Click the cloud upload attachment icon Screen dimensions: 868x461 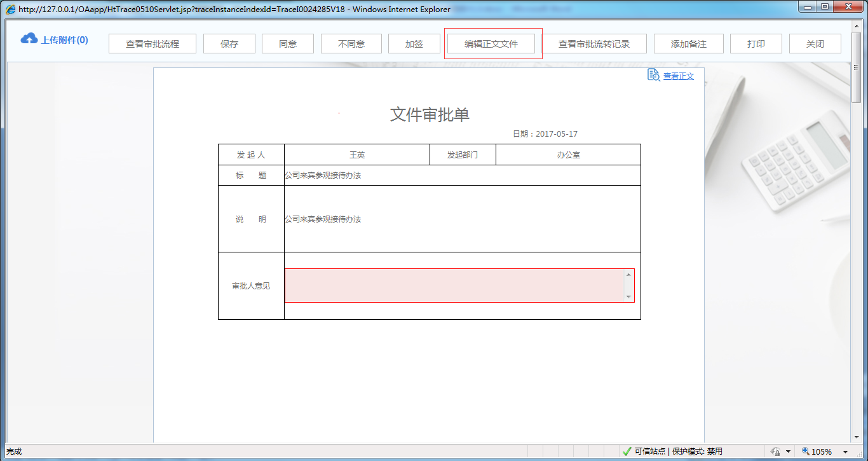[29, 39]
